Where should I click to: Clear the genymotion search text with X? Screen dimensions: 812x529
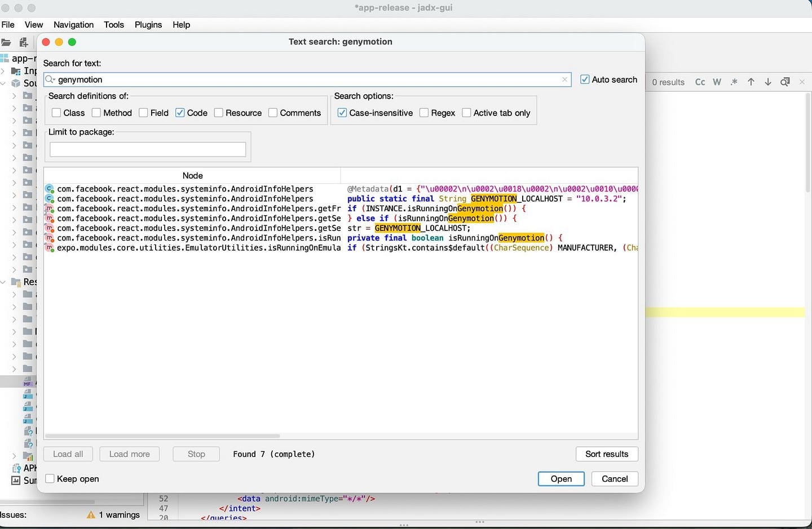click(x=564, y=79)
